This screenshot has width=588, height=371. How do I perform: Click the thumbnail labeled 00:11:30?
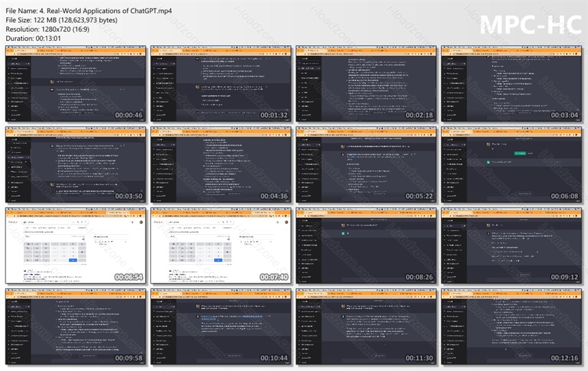(x=366, y=327)
